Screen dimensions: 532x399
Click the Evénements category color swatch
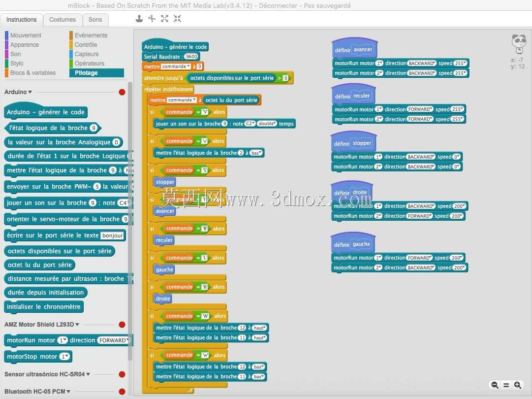(71, 35)
